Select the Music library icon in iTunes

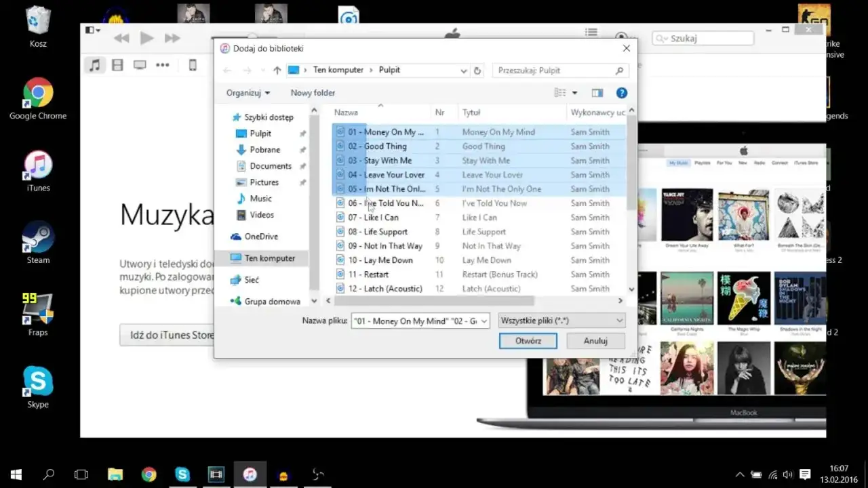95,65
